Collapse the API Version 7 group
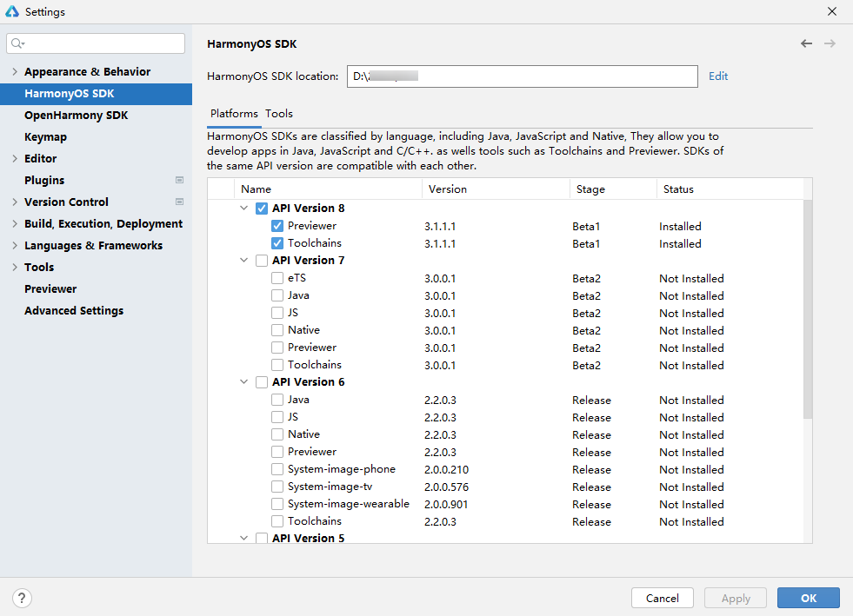Viewport: 853px width, 616px height. [243, 261]
